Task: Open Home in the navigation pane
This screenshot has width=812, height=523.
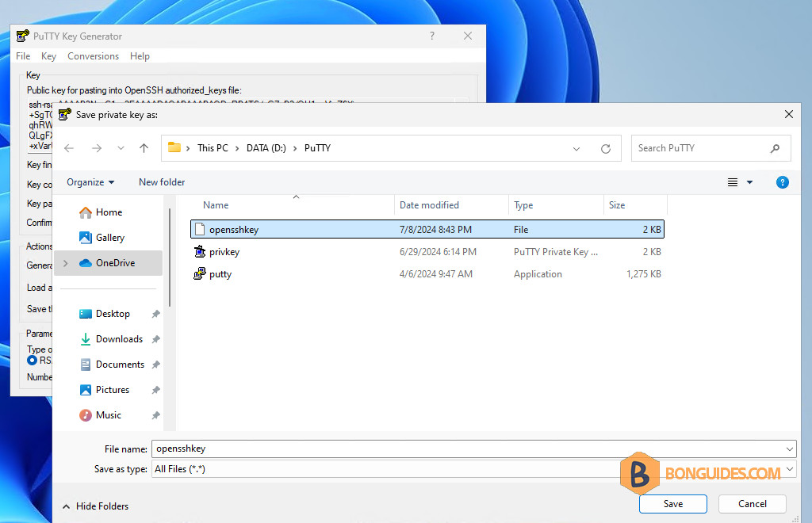Action: pyautogui.click(x=109, y=212)
